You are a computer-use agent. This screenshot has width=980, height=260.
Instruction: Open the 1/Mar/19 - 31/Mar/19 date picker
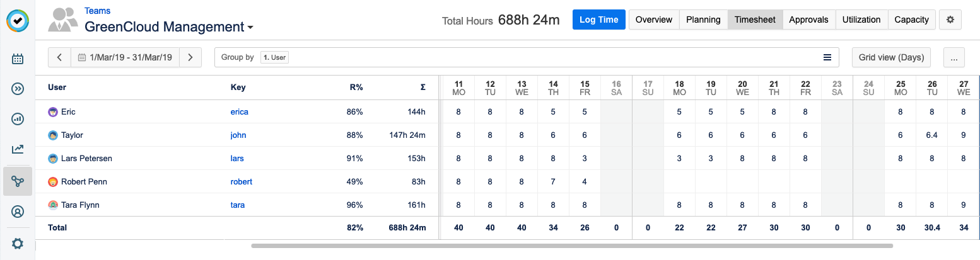pos(125,57)
